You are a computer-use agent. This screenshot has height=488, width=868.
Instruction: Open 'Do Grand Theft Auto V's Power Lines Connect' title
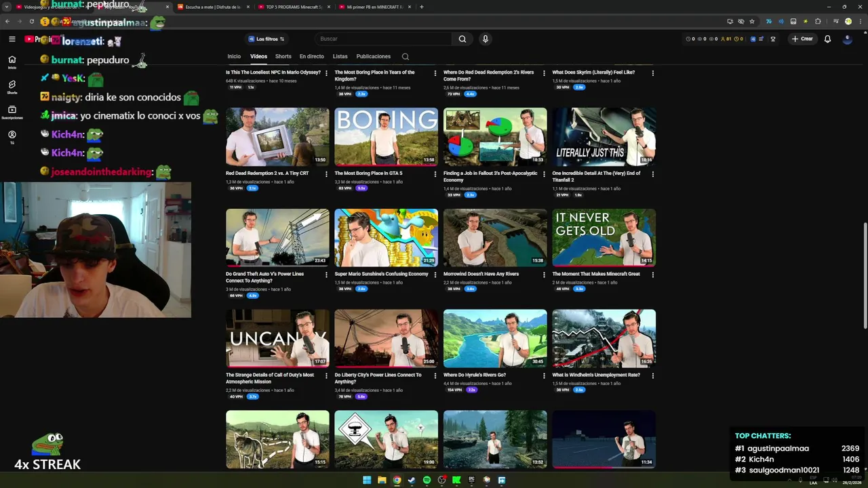264,277
